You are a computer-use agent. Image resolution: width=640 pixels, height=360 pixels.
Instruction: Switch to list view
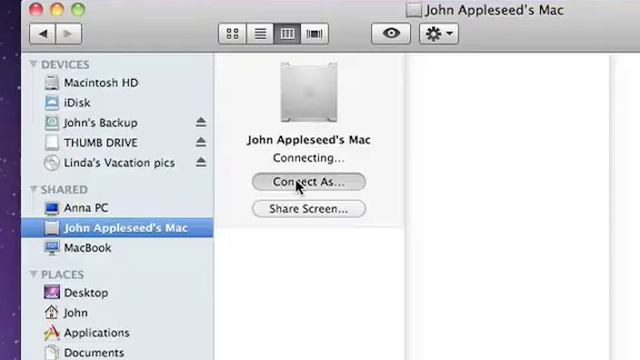coord(260,33)
